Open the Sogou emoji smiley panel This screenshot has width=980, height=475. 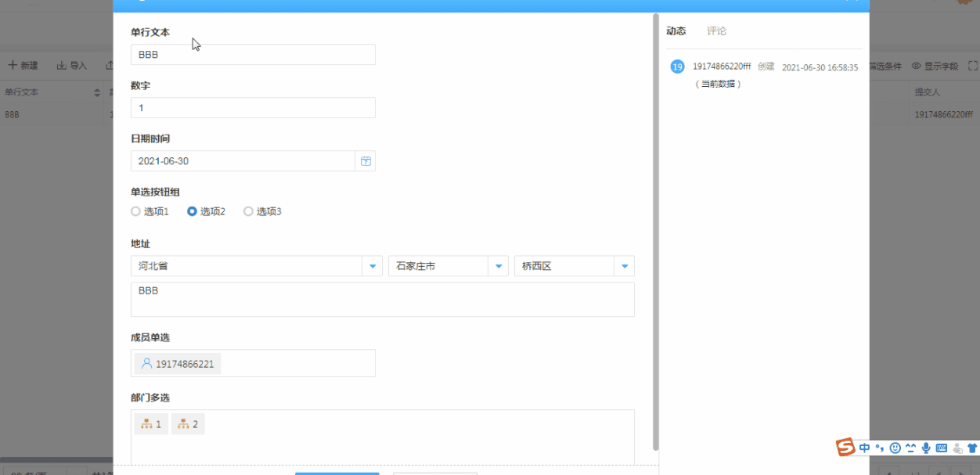tap(895, 448)
